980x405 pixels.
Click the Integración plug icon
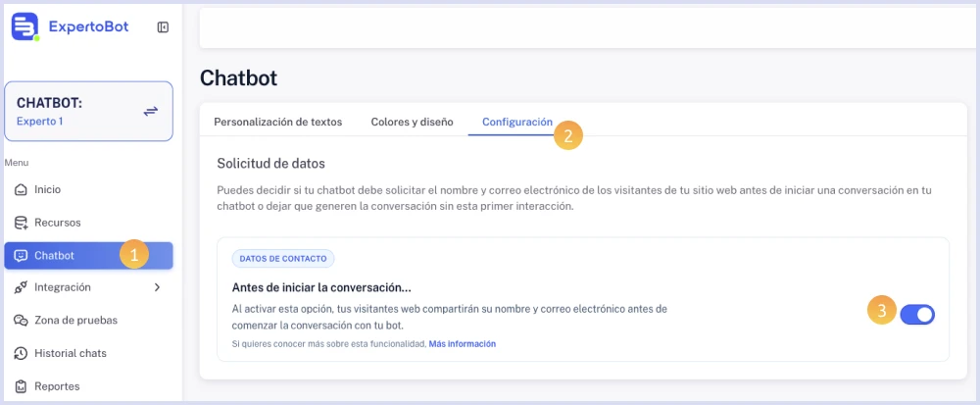[x=21, y=287]
